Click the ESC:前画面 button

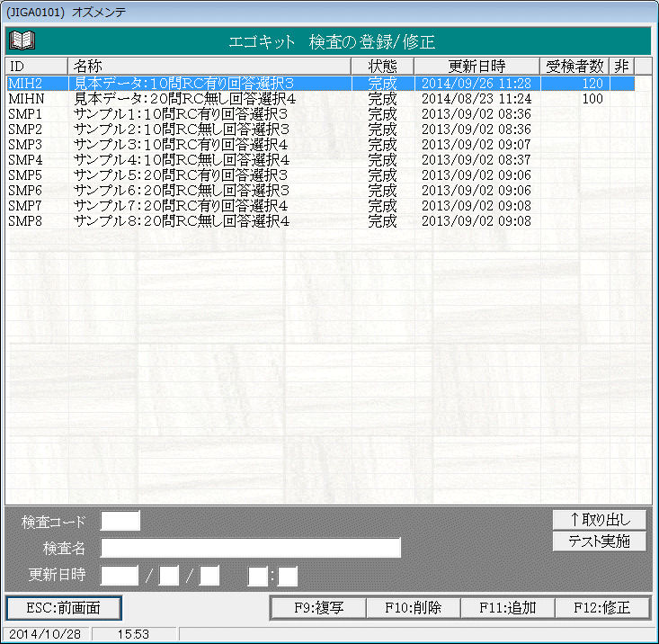pos(64,608)
